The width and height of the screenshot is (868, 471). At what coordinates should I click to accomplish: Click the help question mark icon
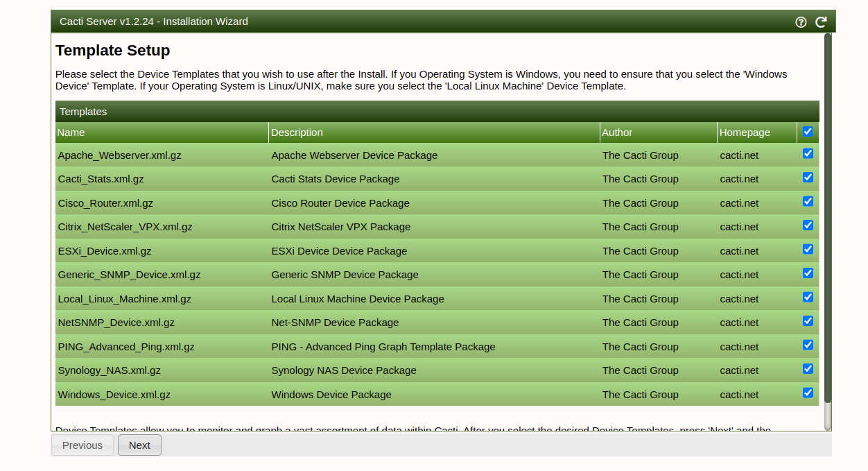801,22
